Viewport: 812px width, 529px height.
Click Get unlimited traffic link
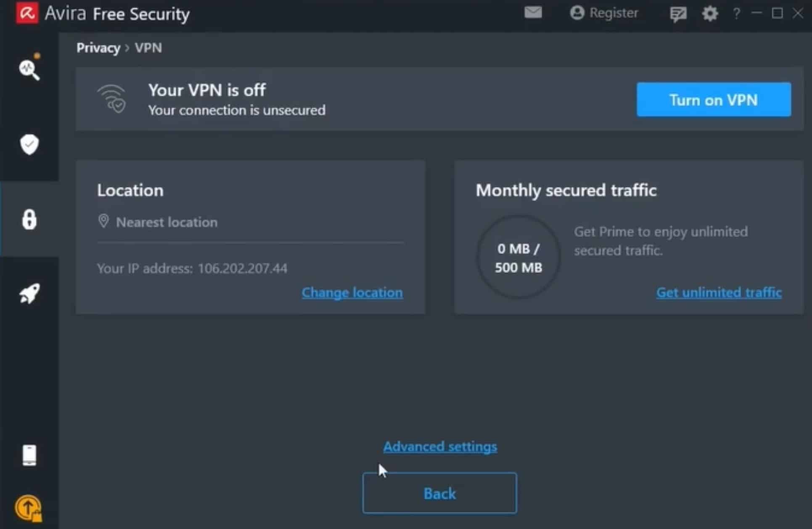point(719,292)
